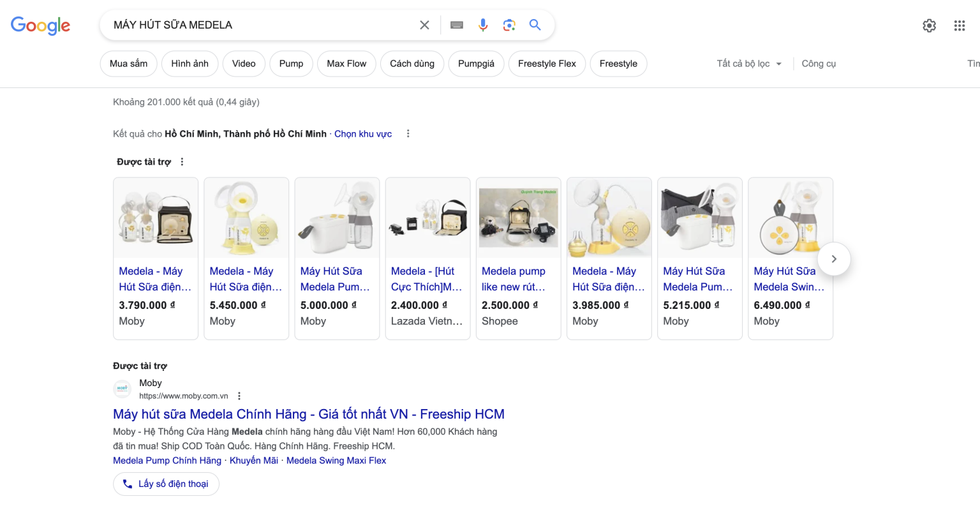Open options menu beside Moby URL

pos(239,396)
